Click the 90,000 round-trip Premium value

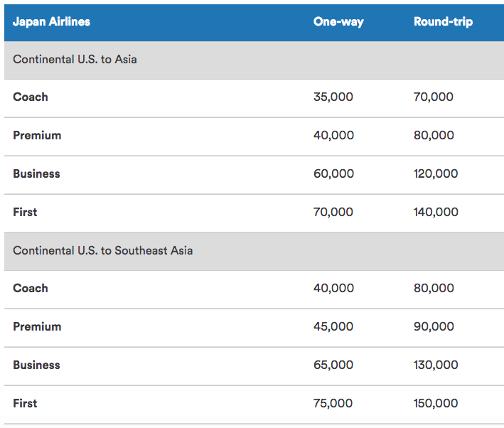coord(434,326)
